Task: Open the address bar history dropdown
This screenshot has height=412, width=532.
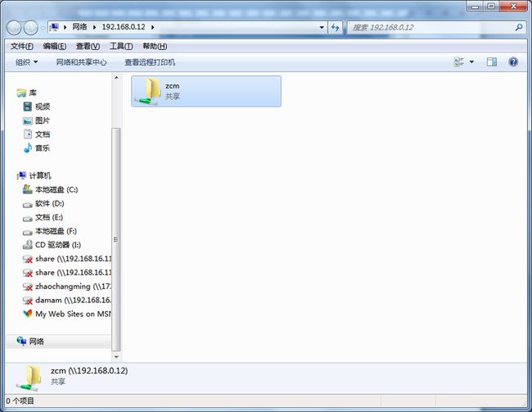Action: coord(322,27)
